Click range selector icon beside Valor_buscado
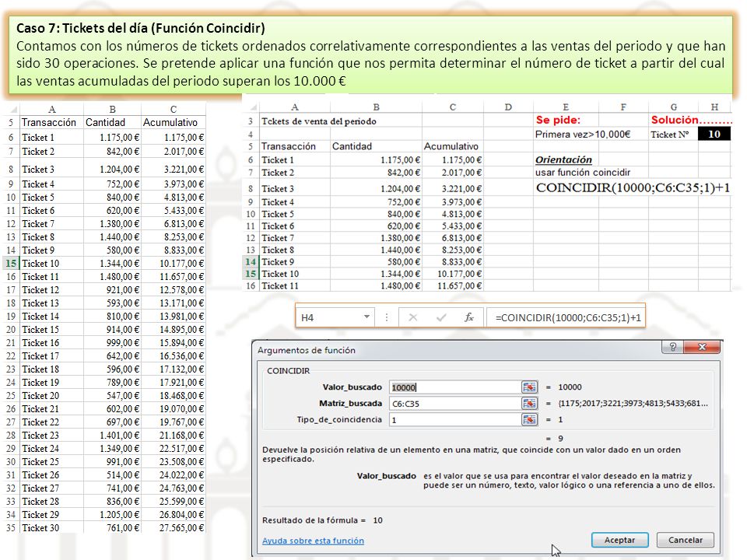 tap(529, 387)
